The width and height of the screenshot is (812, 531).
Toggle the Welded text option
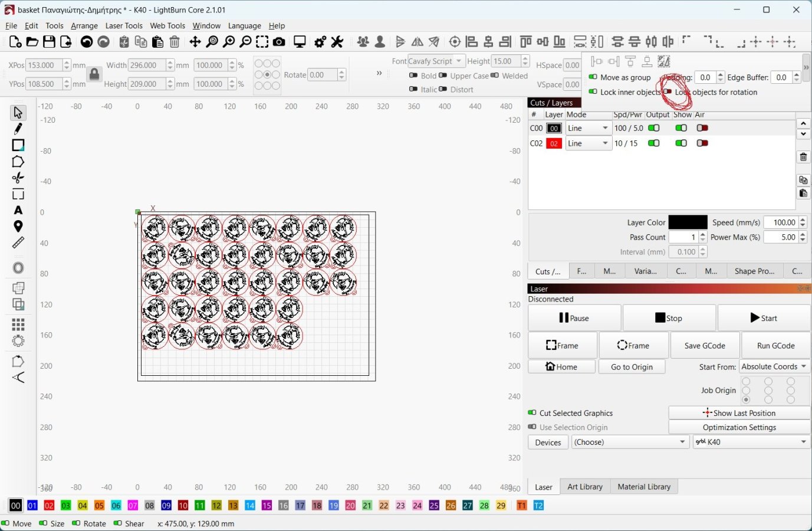tap(495, 76)
